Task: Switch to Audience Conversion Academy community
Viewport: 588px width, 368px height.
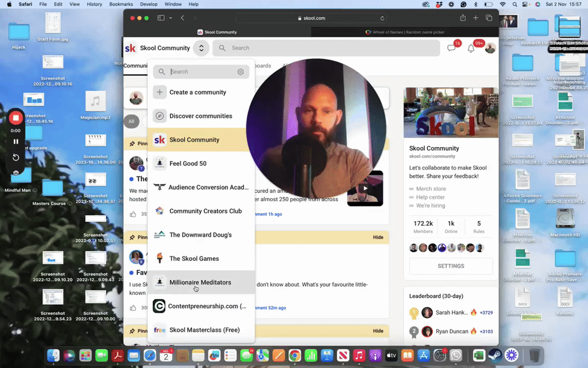Action: 201,187
